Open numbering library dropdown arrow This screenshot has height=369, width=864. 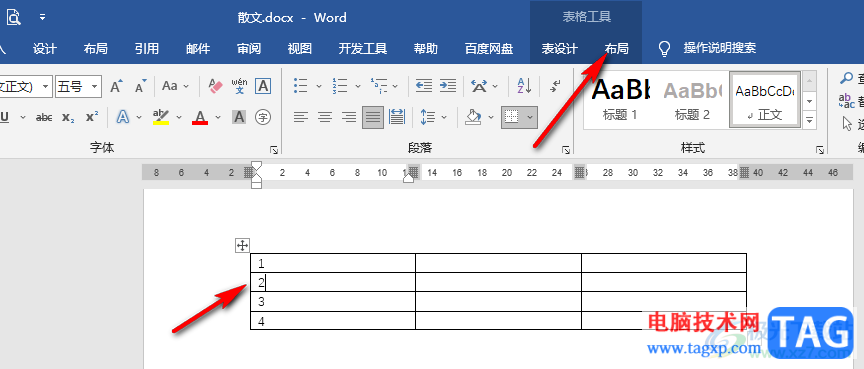click(358, 86)
